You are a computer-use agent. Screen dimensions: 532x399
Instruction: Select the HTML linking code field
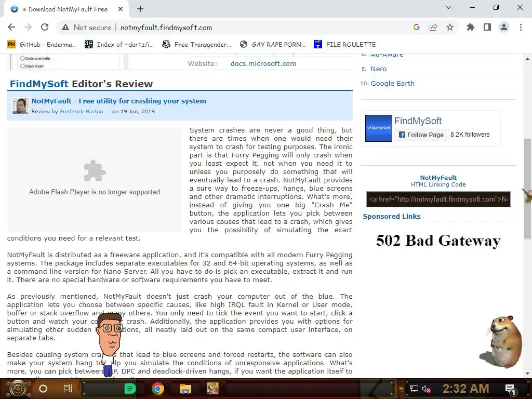438,199
